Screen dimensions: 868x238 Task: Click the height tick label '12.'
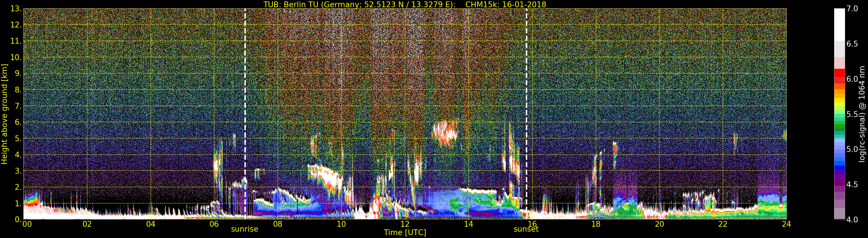(x=16, y=25)
